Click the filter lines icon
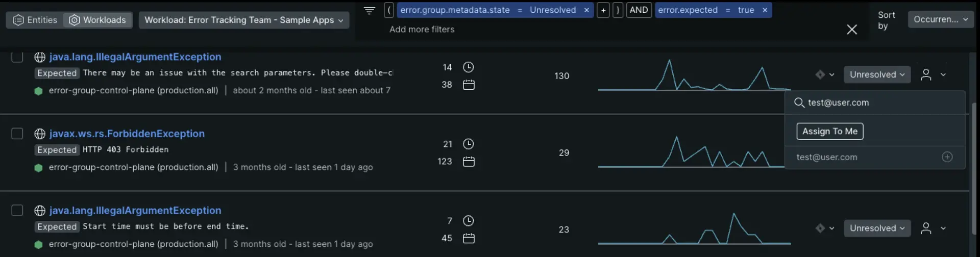This screenshot has width=980, height=257. (x=370, y=10)
